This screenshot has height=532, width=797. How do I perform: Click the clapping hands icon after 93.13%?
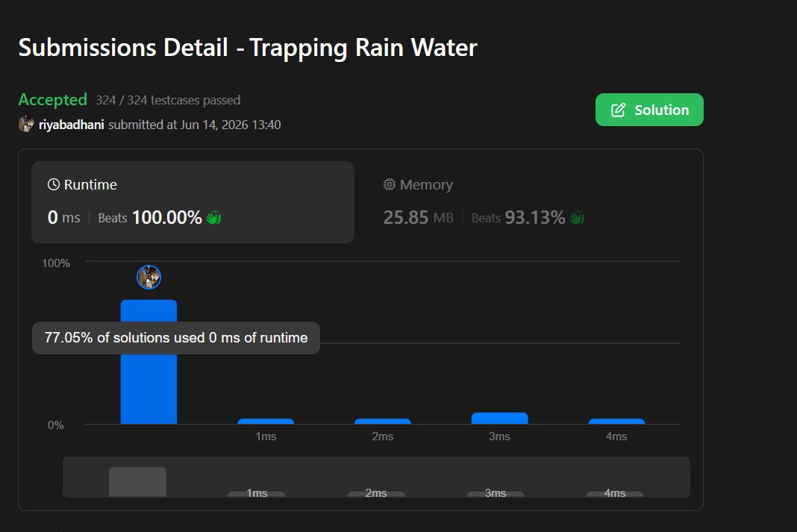tap(577, 217)
